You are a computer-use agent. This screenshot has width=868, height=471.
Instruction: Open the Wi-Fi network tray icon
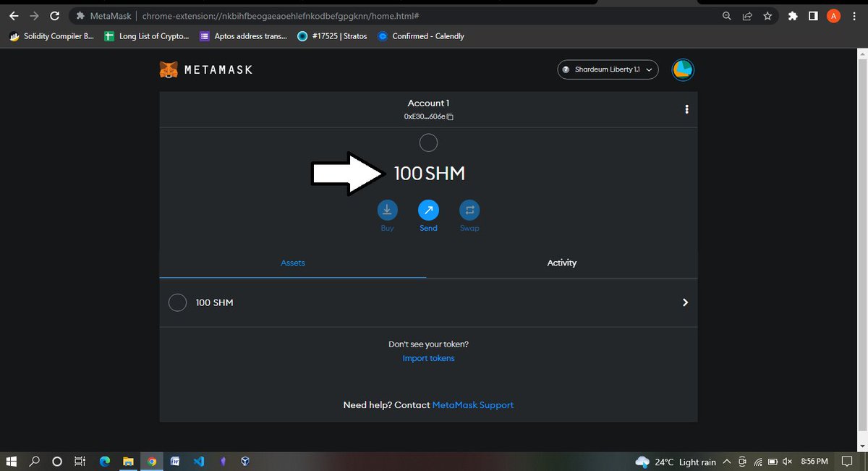point(758,462)
